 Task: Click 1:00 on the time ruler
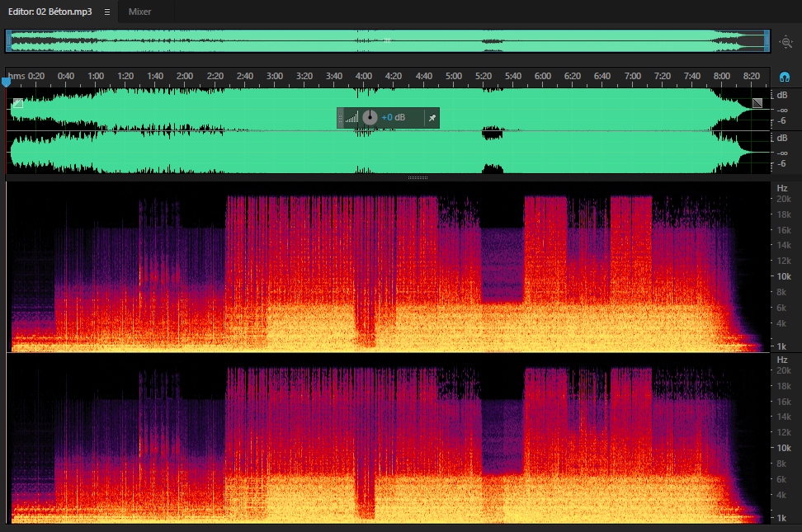pos(96,76)
